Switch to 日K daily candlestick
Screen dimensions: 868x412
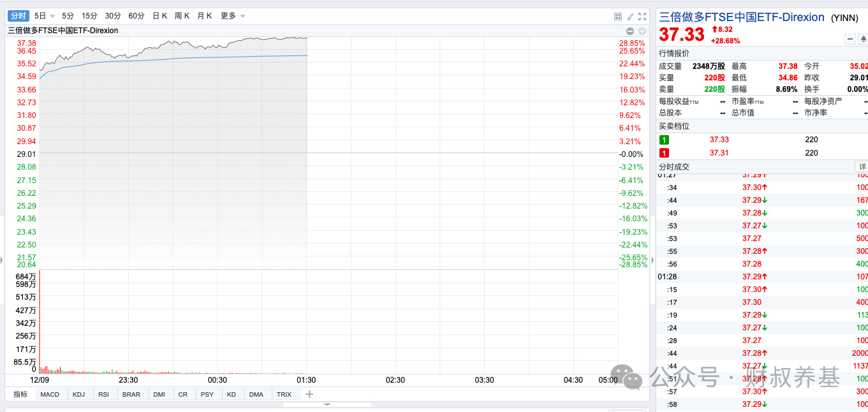pyautogui.click(x=159, y=16)
